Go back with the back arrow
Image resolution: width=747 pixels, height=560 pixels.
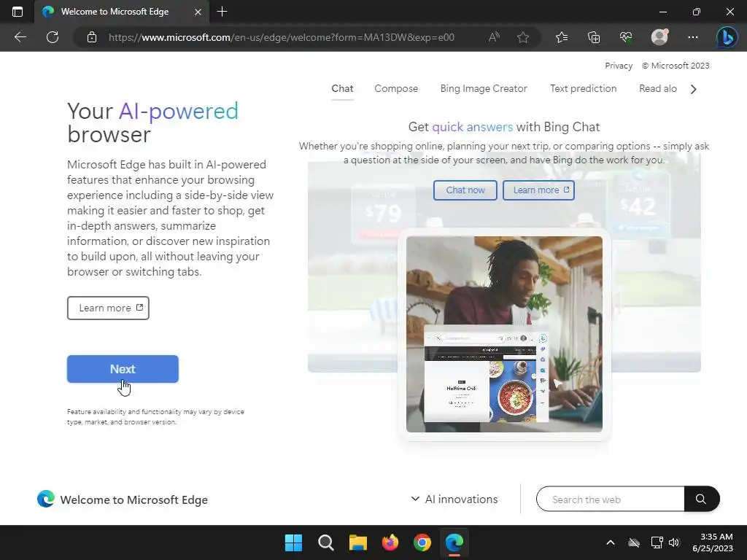20,37
